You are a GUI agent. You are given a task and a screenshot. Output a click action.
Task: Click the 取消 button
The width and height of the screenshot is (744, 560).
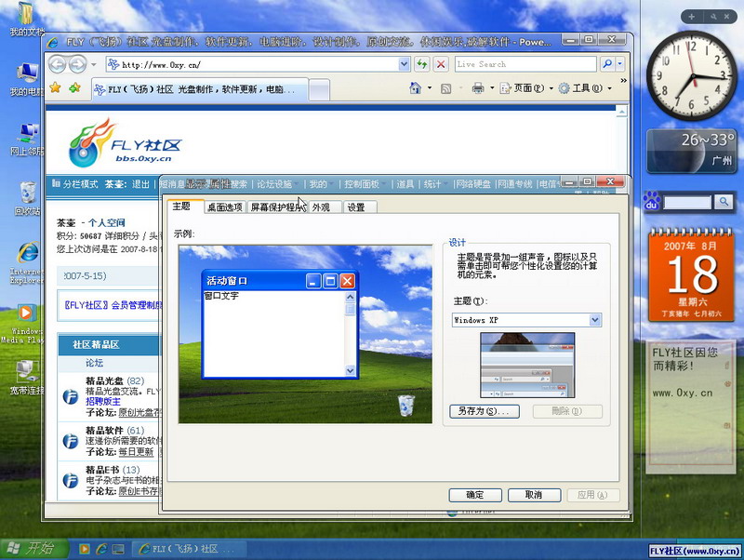click(534, 495)
